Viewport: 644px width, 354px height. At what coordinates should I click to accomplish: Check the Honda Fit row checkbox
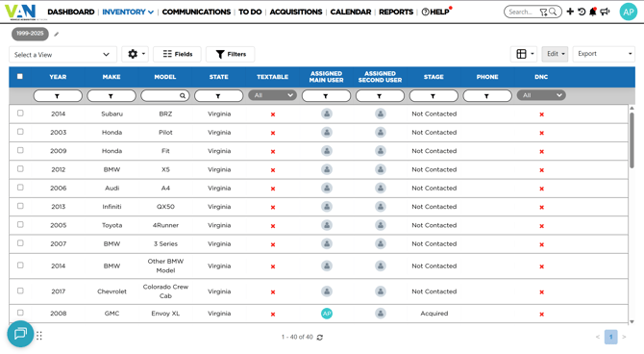(x=20, y=150)
